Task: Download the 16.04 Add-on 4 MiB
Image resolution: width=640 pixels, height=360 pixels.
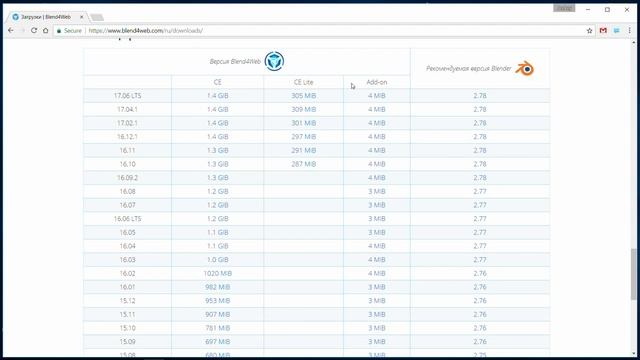Action: coord(377,246)
